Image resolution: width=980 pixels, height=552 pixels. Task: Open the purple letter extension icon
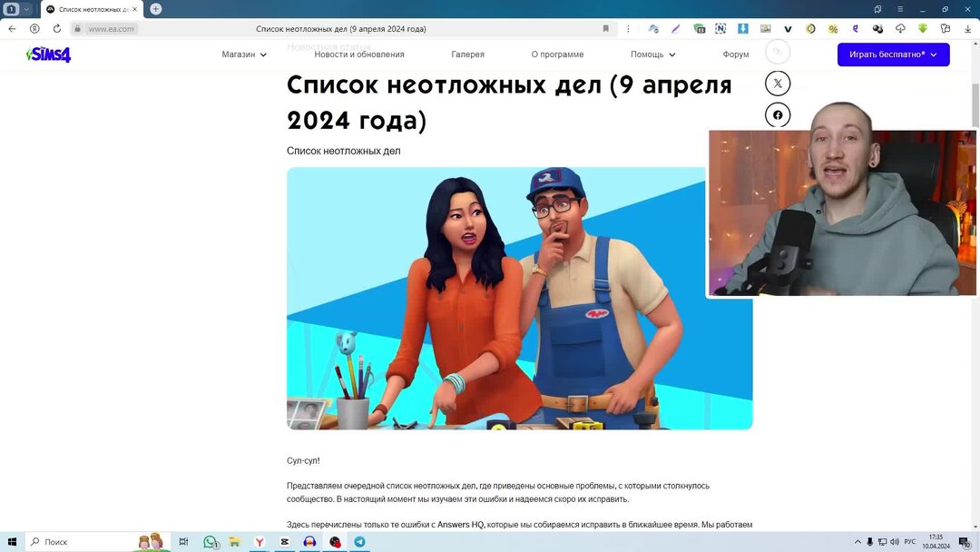coord(855,29)
